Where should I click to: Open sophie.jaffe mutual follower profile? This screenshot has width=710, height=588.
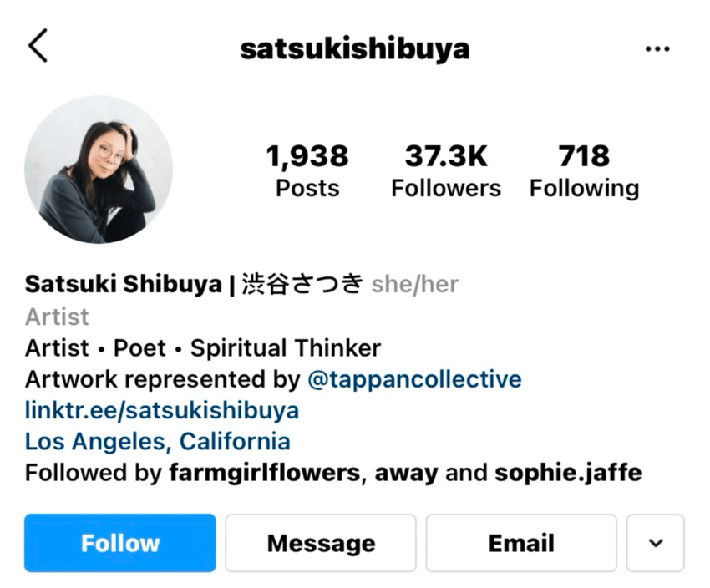pyautogui.click(x=568, y=473)
